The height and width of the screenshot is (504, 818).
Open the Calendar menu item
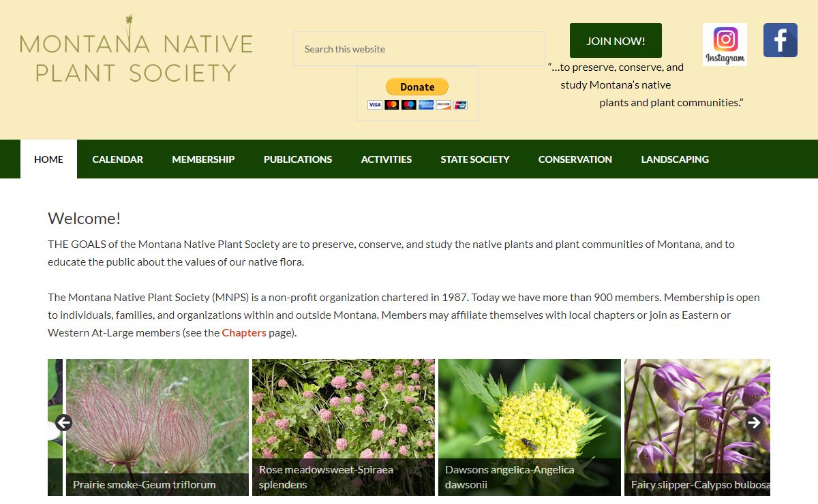tap(117, 159)
